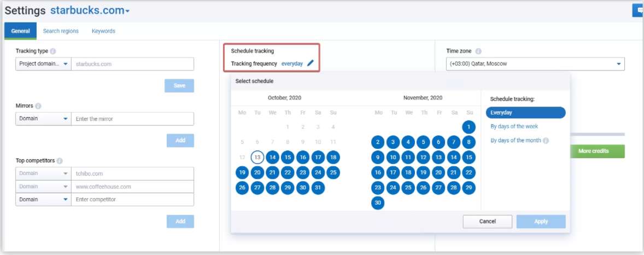Image resolution: width=644 pixels, height=255 pixels.
Task: Toggle October 31 in the calendar
Action: 318,188
